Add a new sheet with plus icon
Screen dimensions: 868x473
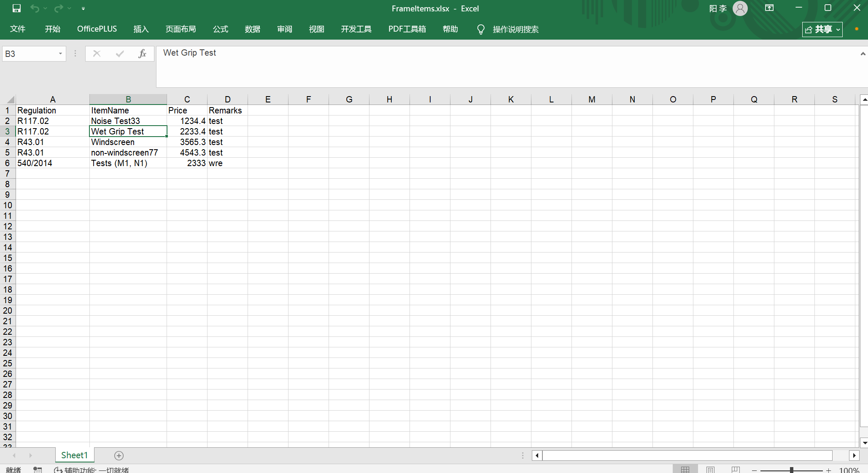(119, 455)
